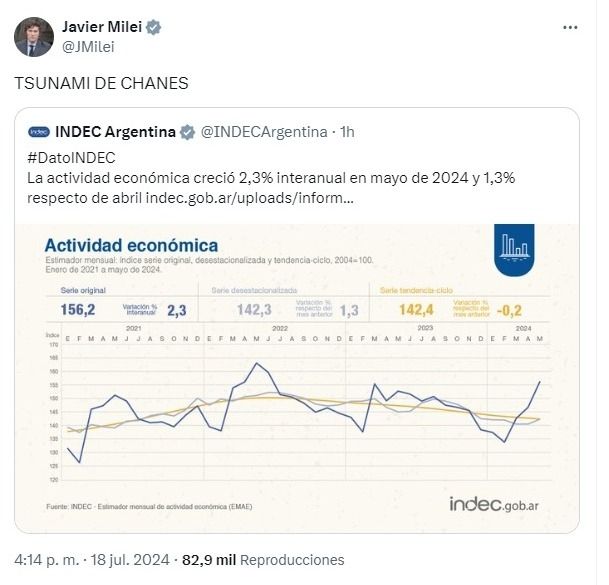Click the 1h timestamp of quoted tweet
Image resolution: width=609 pixels, height=585 pixels.
click(348, 132)
